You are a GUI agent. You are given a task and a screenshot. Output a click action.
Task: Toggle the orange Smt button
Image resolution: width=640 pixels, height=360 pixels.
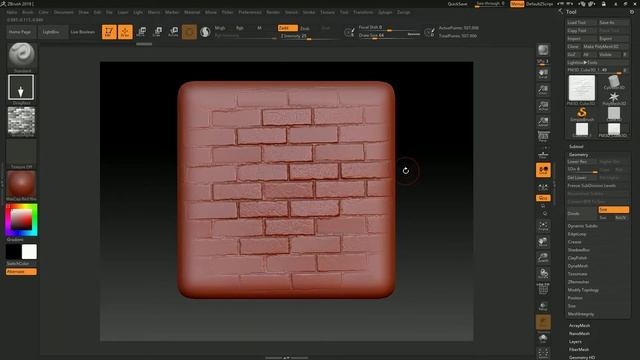point(613,209)
